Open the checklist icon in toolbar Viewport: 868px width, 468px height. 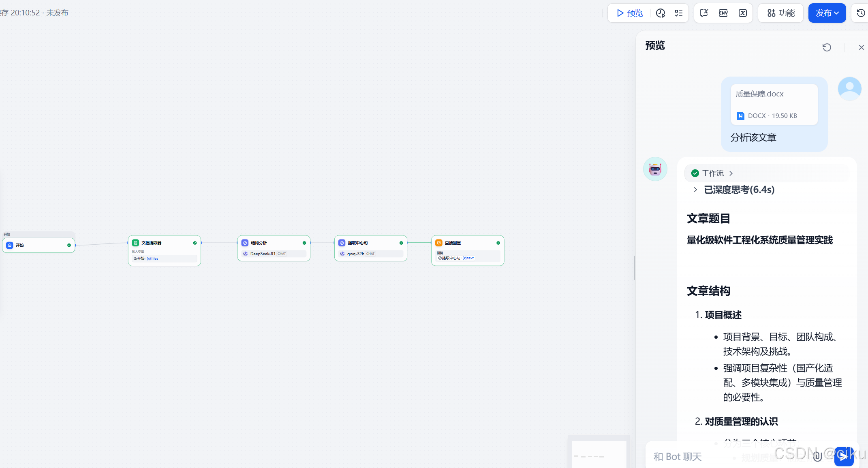[679, 13]
